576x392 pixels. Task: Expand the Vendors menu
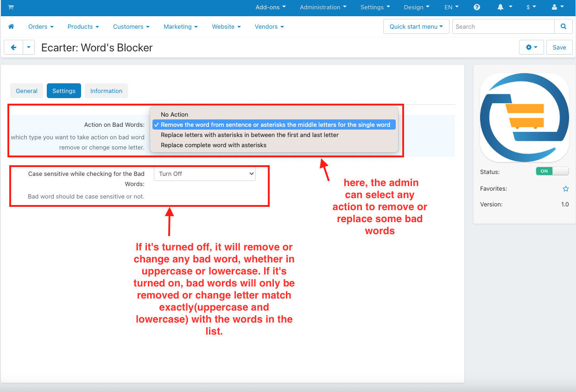(x=269, y=26)
